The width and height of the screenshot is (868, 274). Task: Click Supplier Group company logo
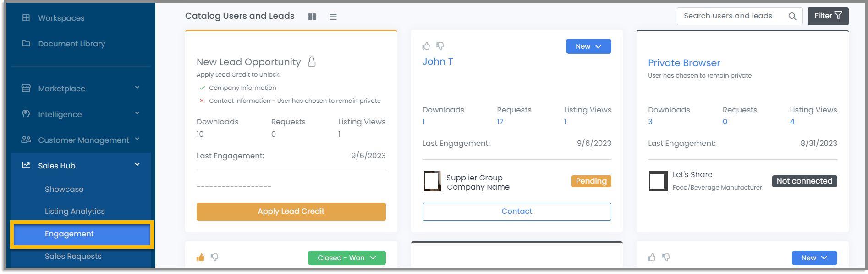pos(432,181)
